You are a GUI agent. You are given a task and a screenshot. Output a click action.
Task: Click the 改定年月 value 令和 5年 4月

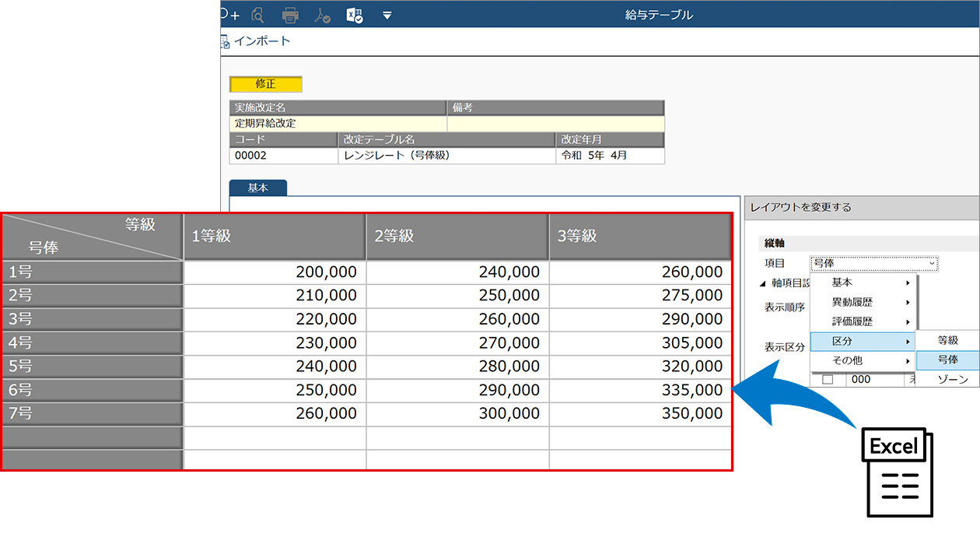tap(611, 155)
